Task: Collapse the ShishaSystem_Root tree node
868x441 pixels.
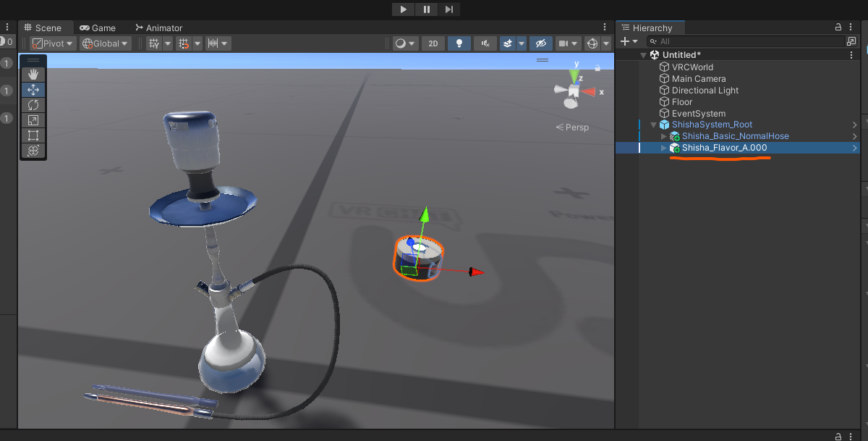Action: (x=654, y=125)
